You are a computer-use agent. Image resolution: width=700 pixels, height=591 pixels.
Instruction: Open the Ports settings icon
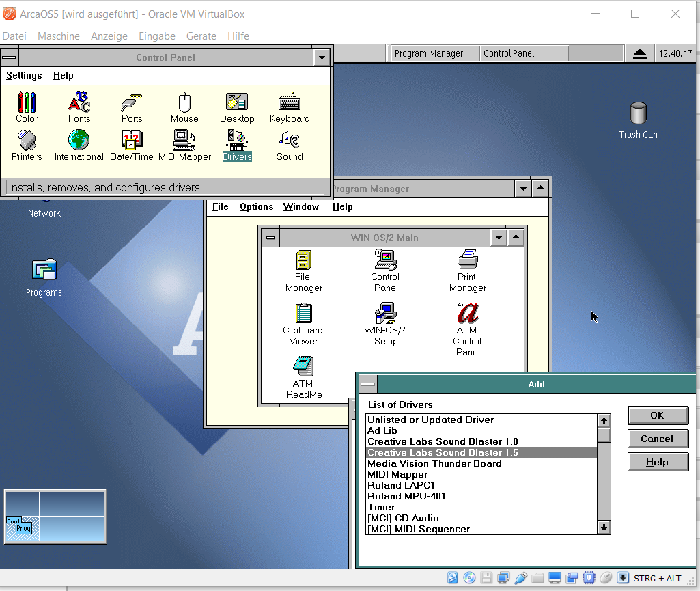(132, 107)
